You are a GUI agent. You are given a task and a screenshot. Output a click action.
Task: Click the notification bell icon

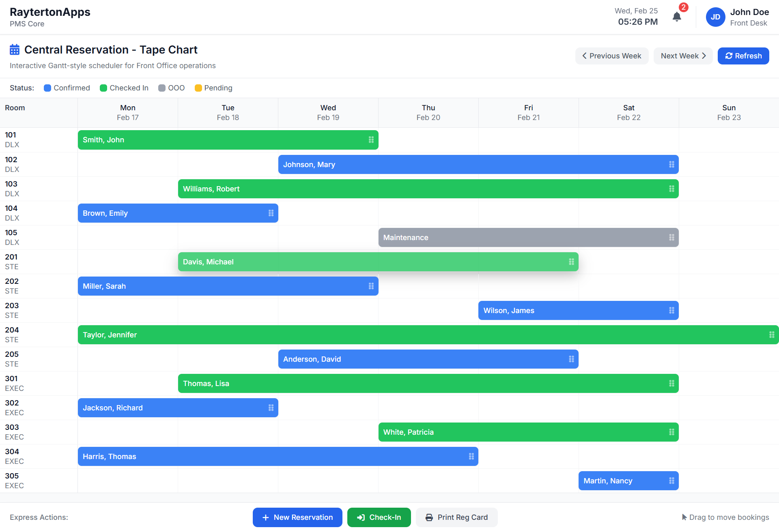coord(677,17)
